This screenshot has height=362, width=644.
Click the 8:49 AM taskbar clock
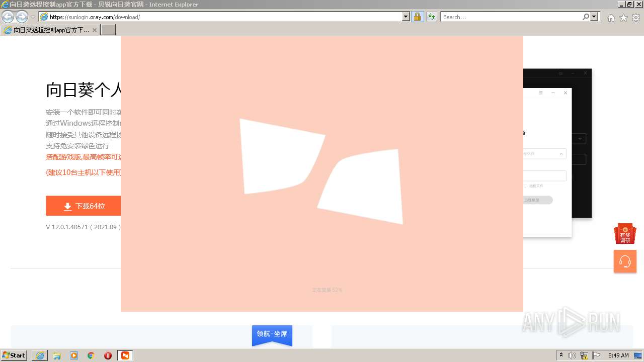pos(618,355)
